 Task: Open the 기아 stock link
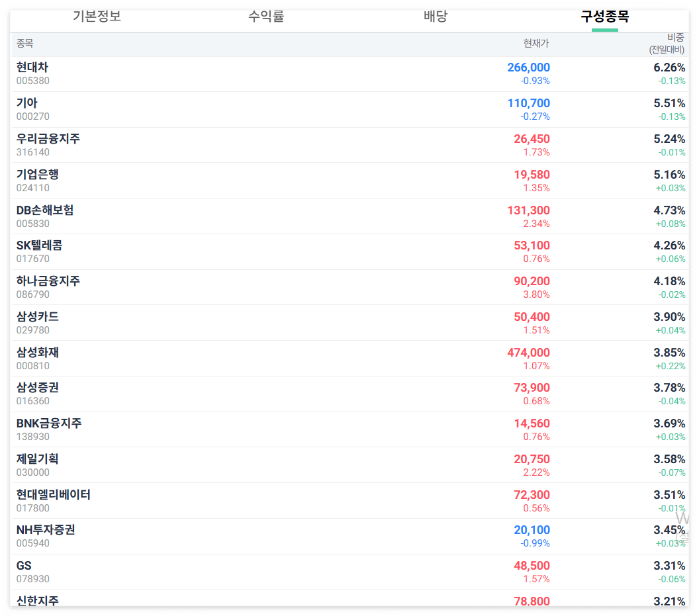26,103
